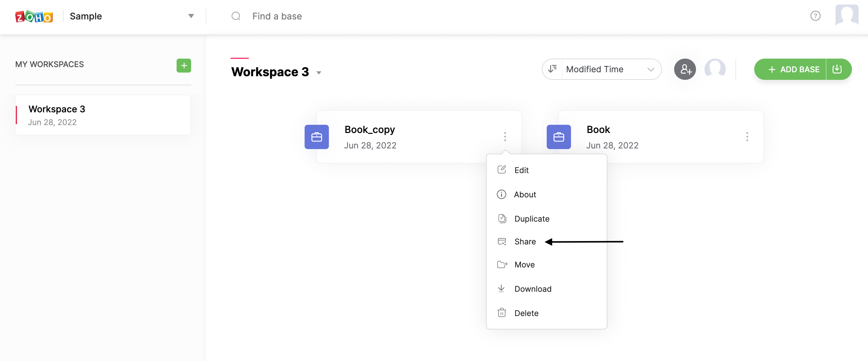Toggle the sort order icon
868x361 pixels.
click(x=552, y=70)
